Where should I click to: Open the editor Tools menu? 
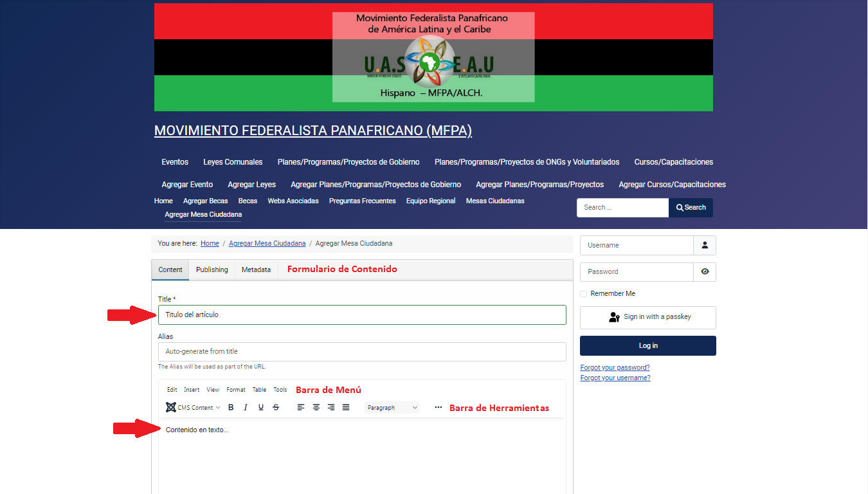(x=280, y=390)
